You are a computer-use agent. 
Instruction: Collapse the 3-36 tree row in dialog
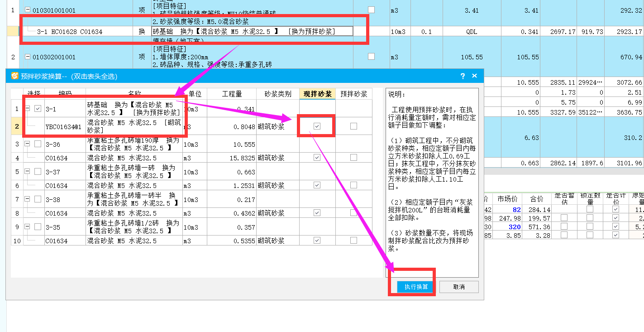(x=28, y=144)
